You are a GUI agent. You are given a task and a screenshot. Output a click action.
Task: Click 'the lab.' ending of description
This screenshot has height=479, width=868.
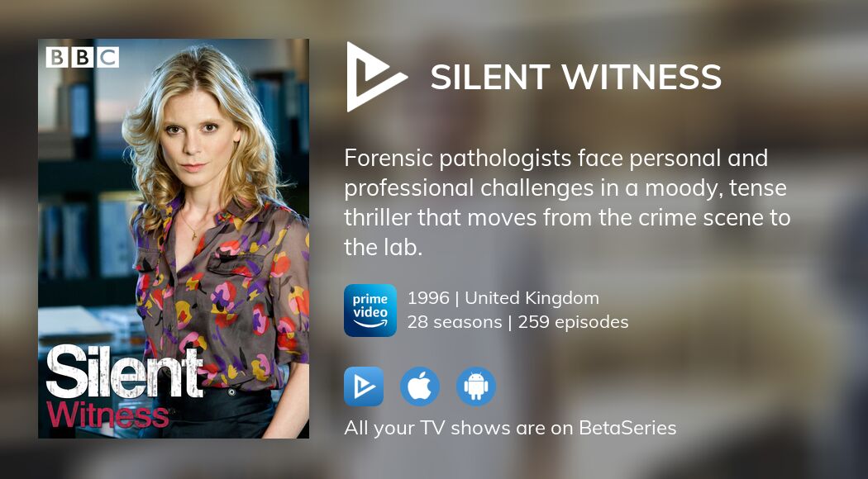[383, 247]
